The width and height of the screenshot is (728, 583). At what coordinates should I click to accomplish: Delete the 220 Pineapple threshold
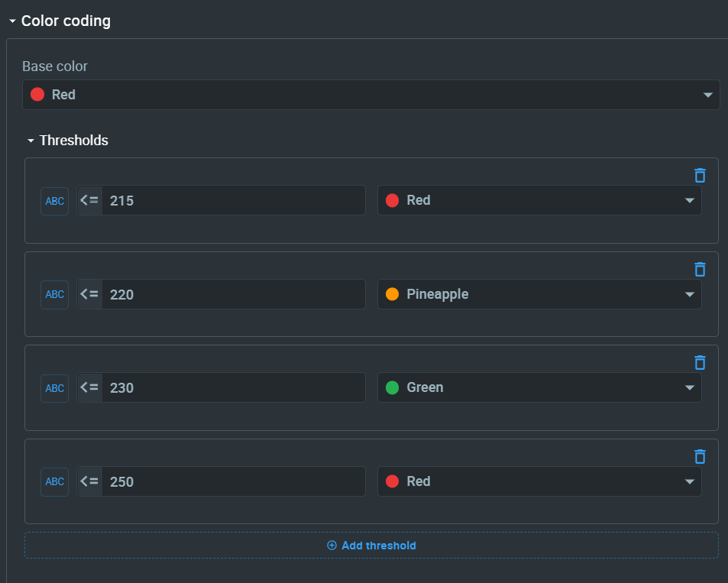click(700, 269)
